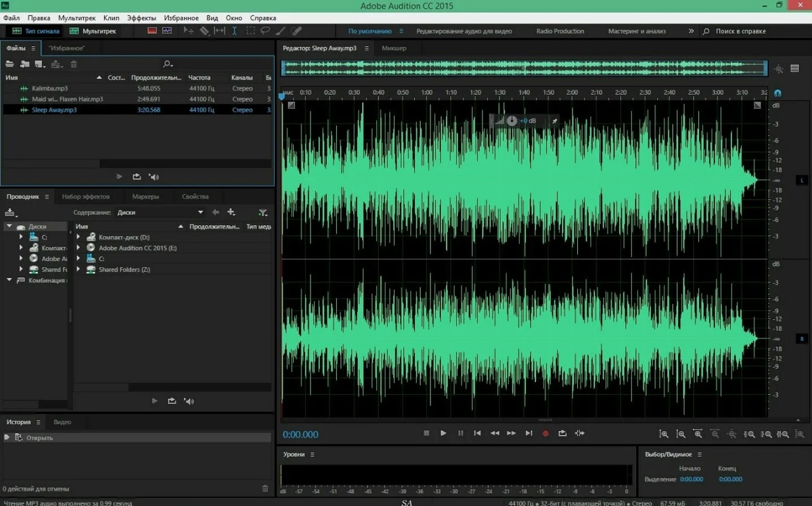Toggle right channel R enable button

(x=803, y=338)
